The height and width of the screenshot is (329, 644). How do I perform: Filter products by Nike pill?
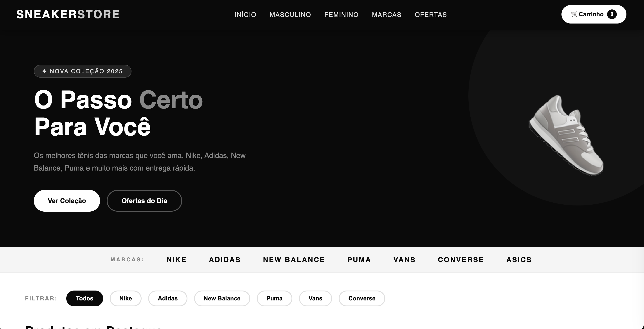[126, 298]
